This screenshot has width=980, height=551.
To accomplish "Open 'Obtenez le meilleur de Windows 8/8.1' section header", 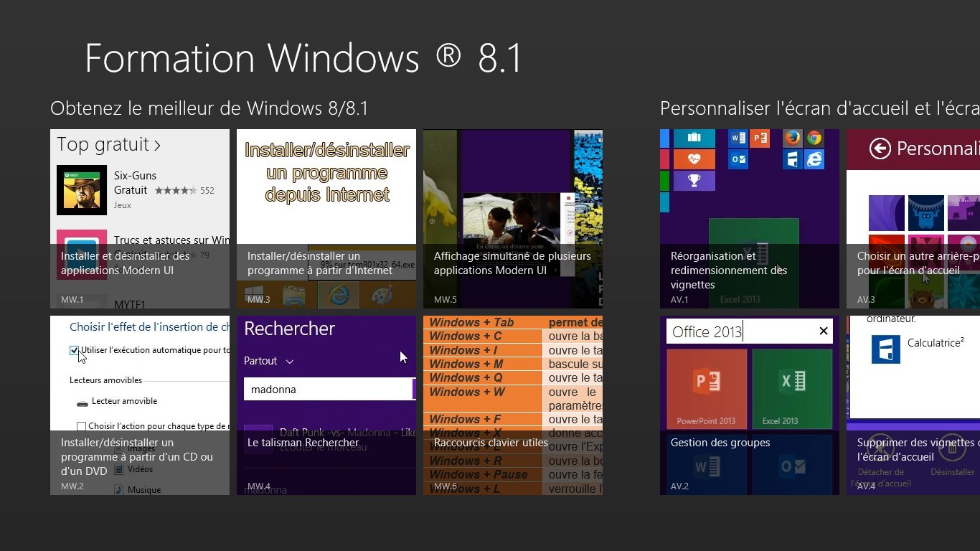I will click(209, 108).
